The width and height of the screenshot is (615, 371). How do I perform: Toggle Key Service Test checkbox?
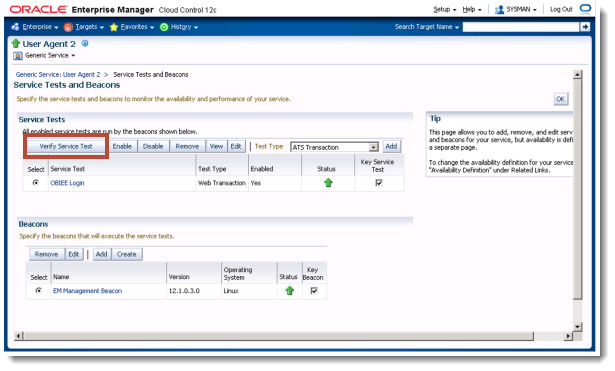coord(378,183)
